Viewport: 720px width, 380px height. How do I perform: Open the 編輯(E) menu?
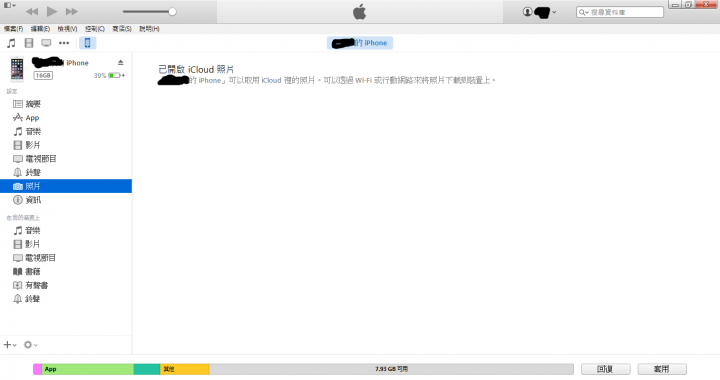40,28
